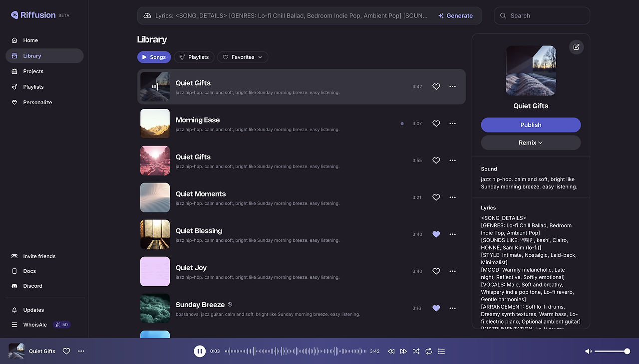Image resolution: width=639 pixels, height=364 pixels.
Task: Adjust the volume slider
Action: (x=612, y=351)
